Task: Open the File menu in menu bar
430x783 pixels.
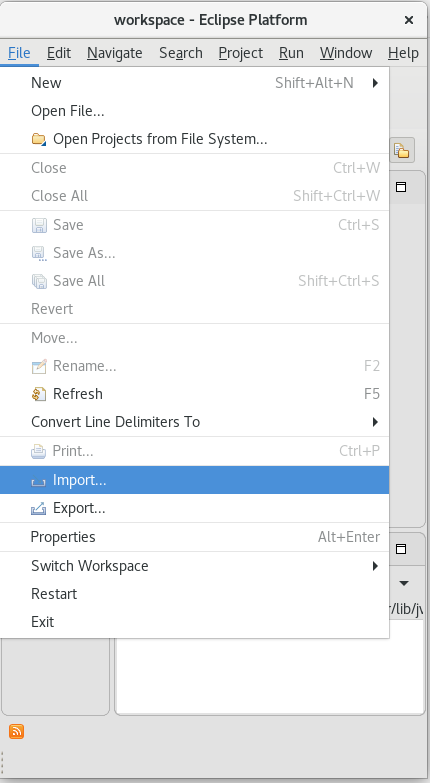Action: point(19,53)
